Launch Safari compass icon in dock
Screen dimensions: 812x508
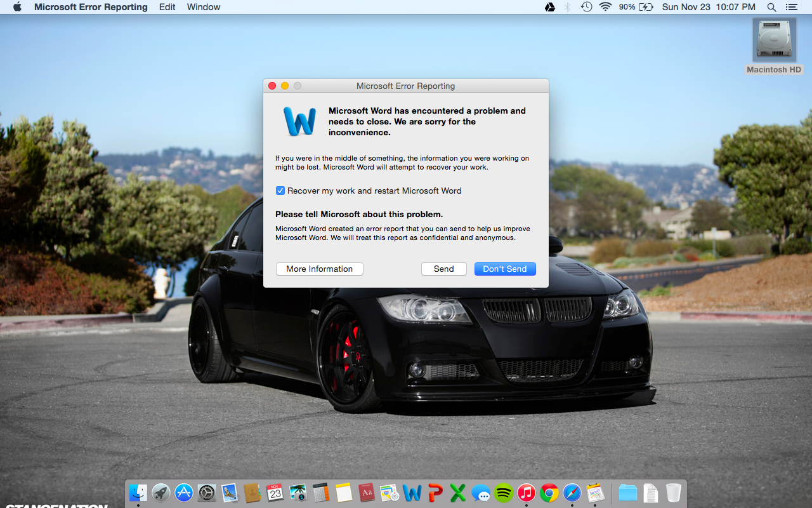click(x=572, y=492)
